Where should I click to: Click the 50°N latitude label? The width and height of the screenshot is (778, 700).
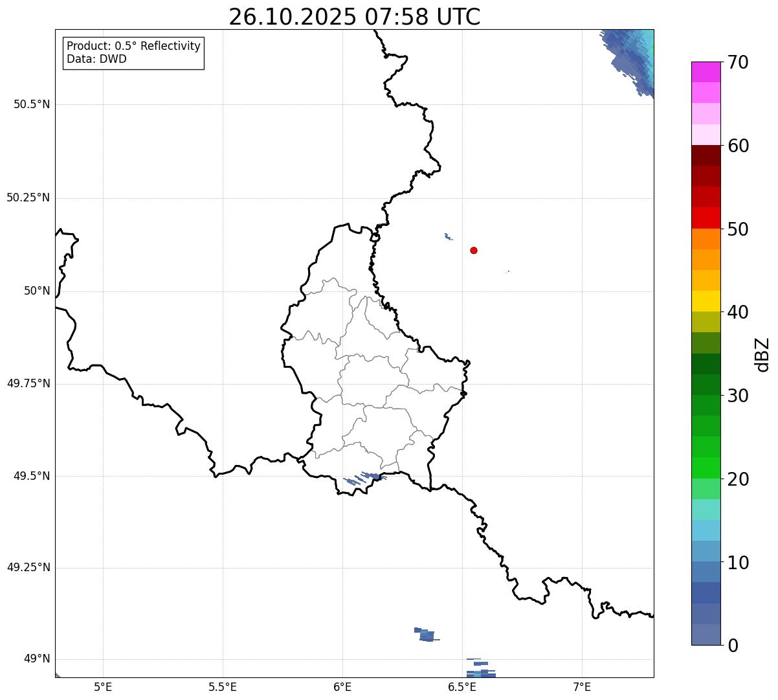tap(37, 291)
